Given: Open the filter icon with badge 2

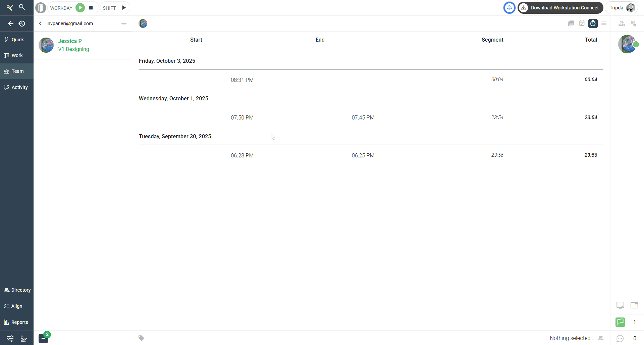Looking at the screenshot, I should [x=43, y=338].
